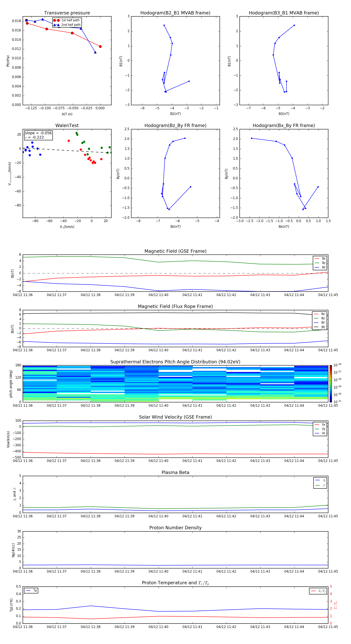Viewport: 351px width, 644px height.
Task: Click the "V_remaining(km/s)" y-axis label
Action: 10,173
